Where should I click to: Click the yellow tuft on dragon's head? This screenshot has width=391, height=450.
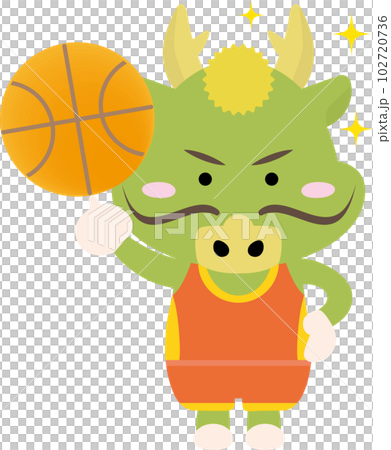[238, 79]
